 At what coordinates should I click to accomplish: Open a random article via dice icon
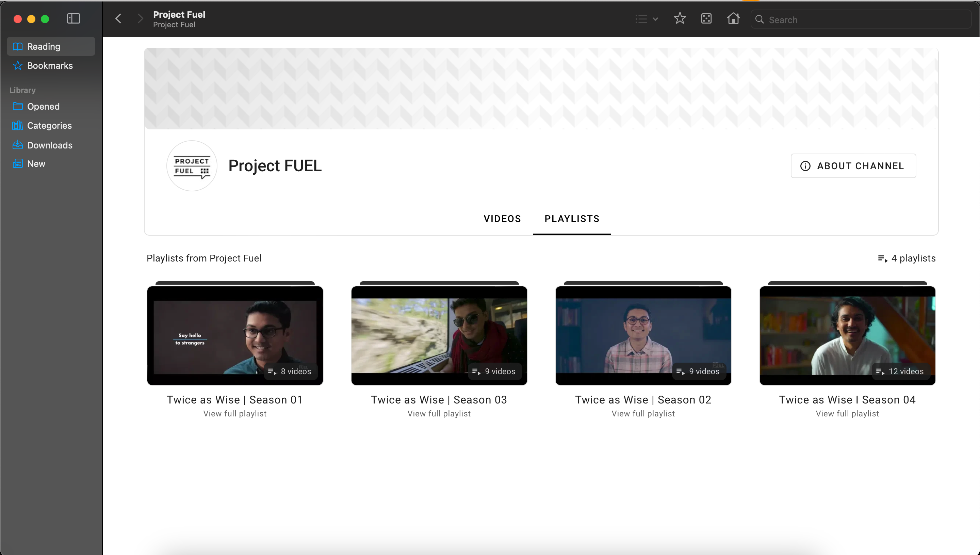pos(706,18)
